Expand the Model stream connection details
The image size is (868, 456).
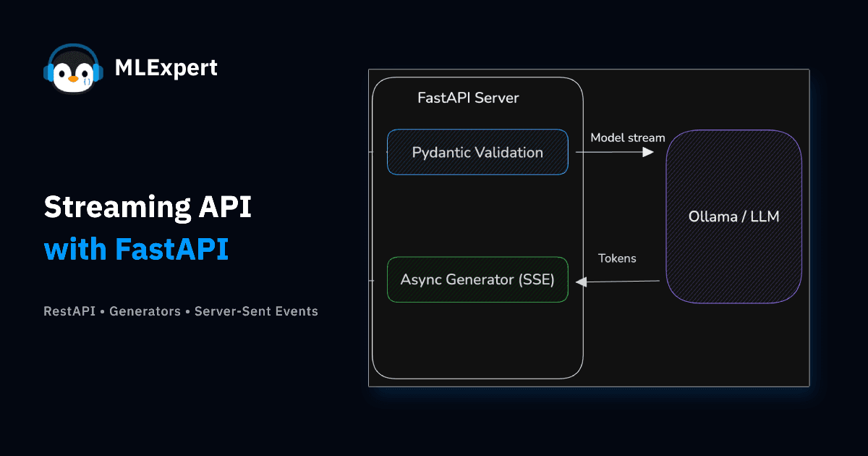click(x=626, y=138)
